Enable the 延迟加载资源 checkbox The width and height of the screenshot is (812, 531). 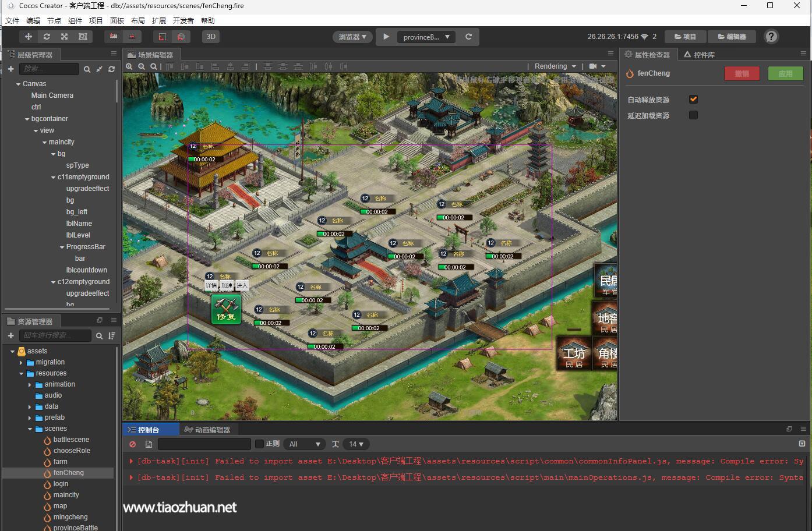693,115
